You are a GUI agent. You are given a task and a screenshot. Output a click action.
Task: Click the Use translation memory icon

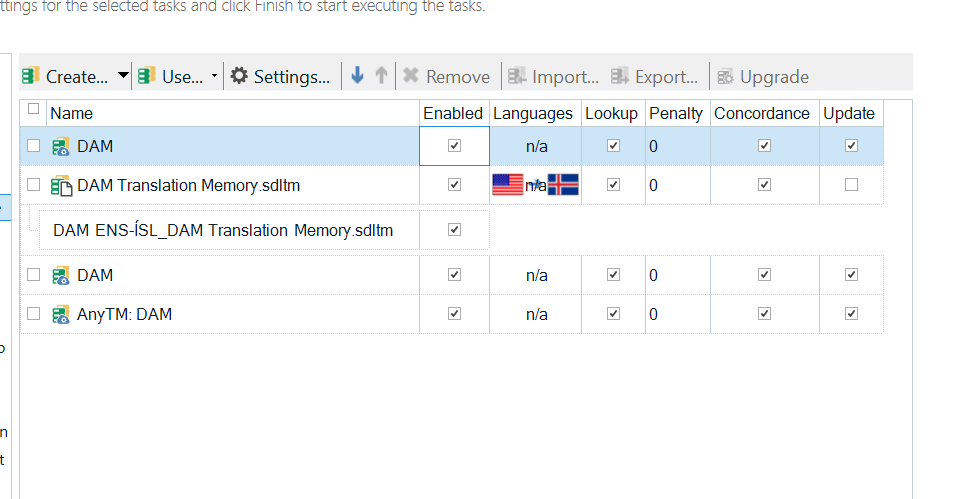coord(146,76)
